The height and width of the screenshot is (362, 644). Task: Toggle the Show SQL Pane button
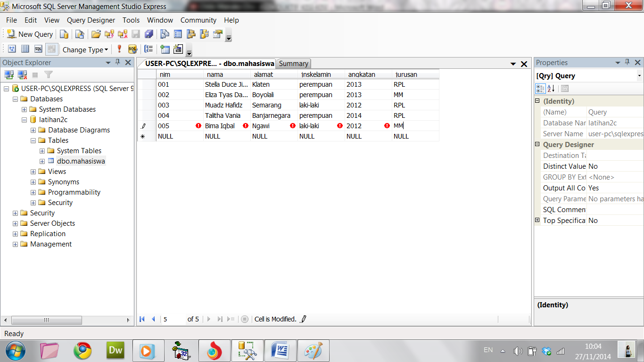coord(39,49)
